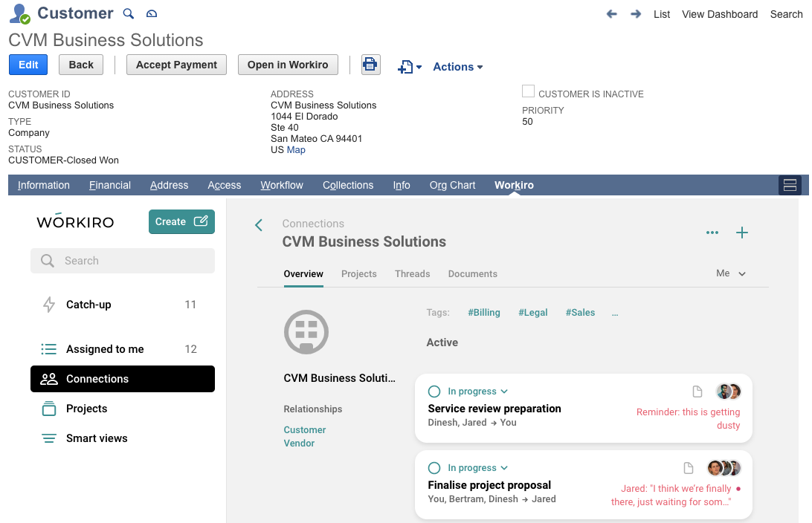This screenshot has width=812, height=523.
Task: Open the Map link in address
Action: (x=296, y=149)
